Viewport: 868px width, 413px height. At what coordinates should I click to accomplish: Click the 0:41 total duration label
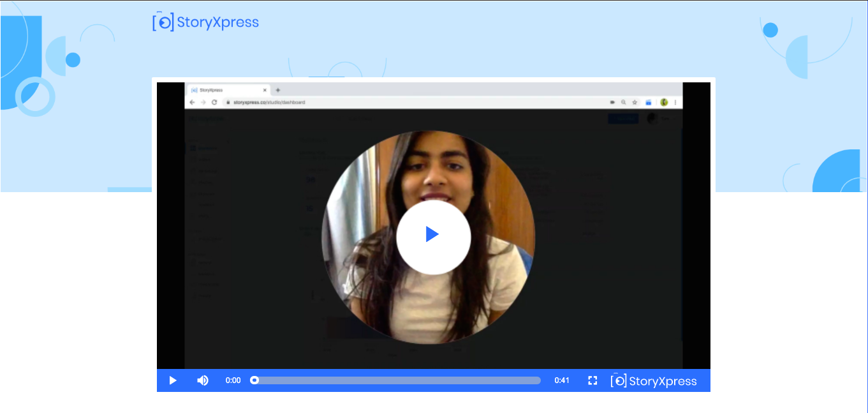pyautogui.click(x=562, y=380)
